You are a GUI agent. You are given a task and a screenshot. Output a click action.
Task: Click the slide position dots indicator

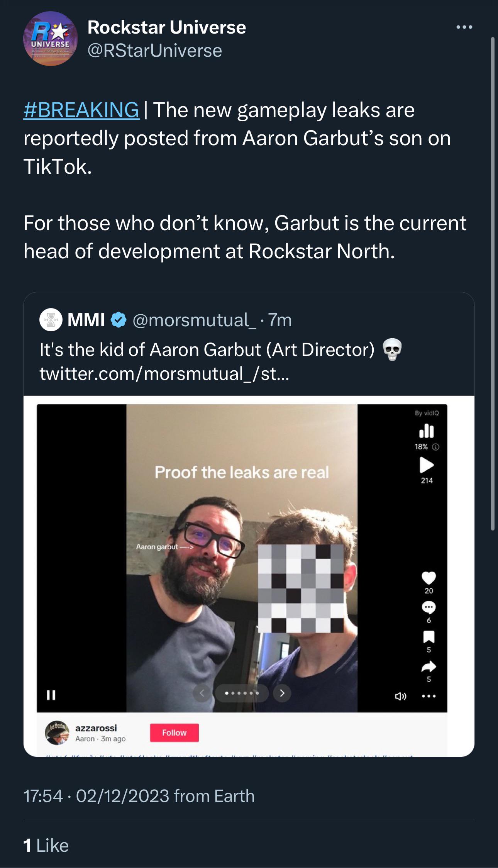(x=242, y=693)
